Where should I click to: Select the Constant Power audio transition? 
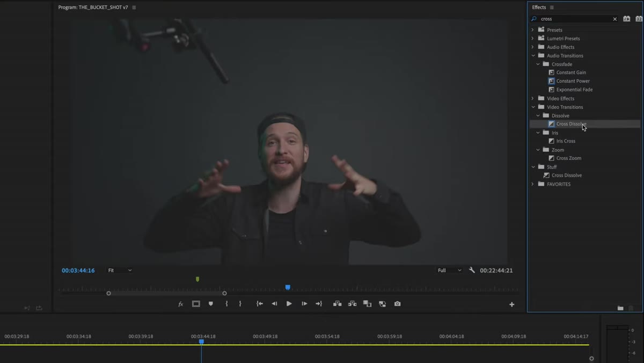pyautogui.click(x=573, y=81)
